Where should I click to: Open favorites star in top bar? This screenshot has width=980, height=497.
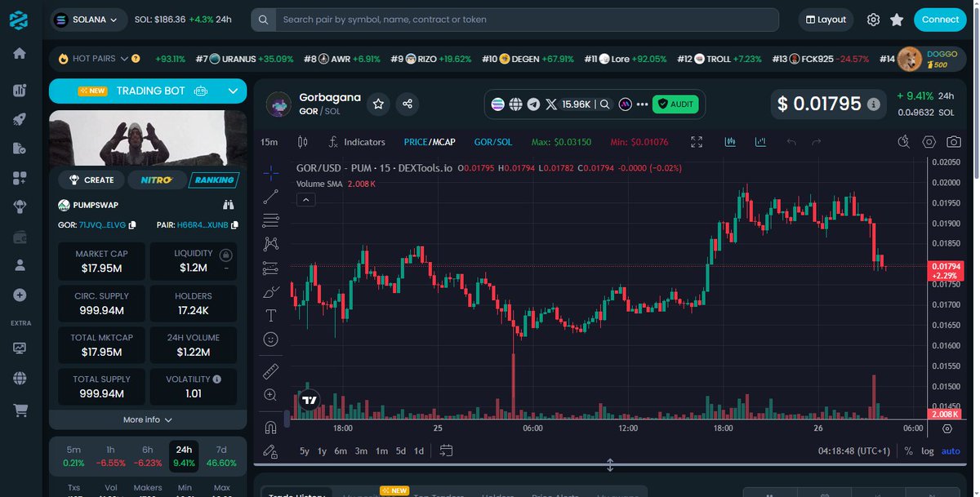pos(897,20)
